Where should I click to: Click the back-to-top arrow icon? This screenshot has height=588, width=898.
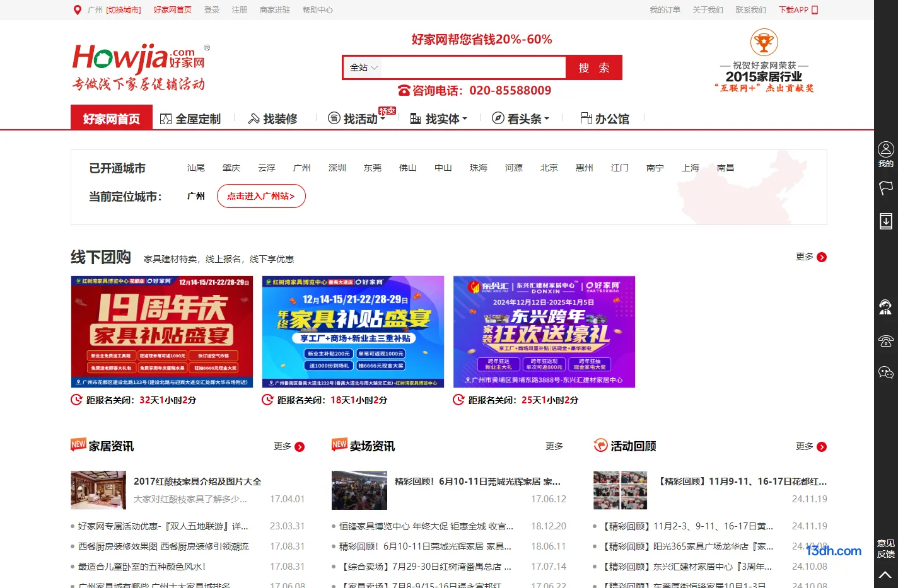click(885, 575)
